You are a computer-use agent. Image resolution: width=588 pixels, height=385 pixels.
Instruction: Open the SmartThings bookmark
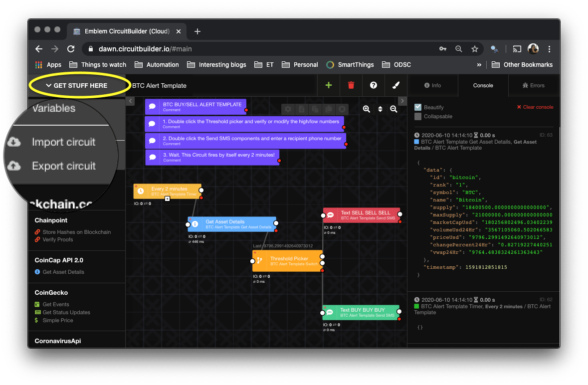pyautogui.click(x=350, y=65)
